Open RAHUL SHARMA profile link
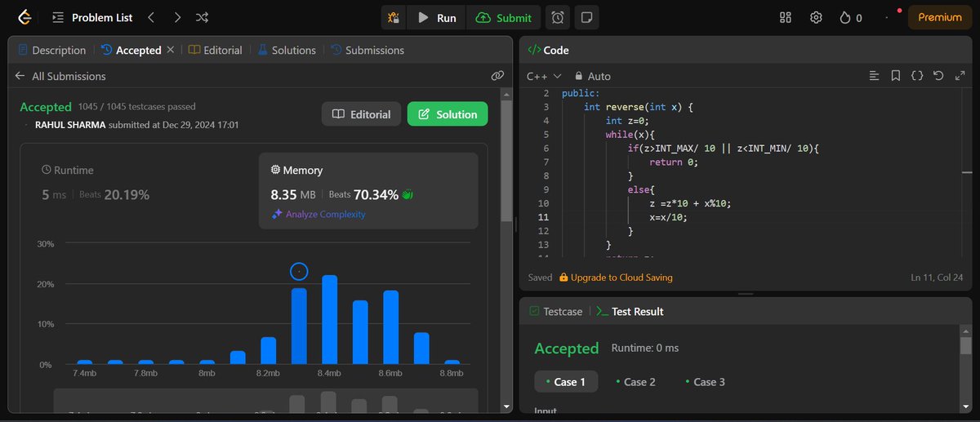The image size is (980, 422). coord(69,125)
